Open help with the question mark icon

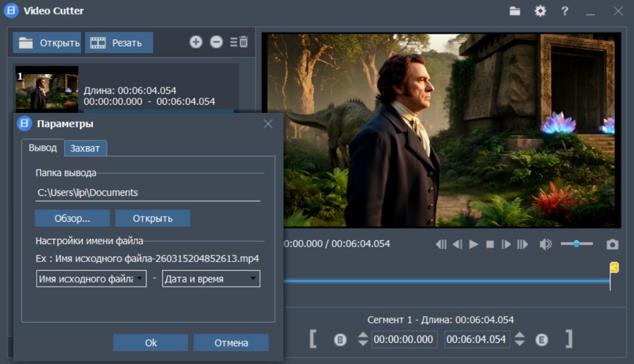tap(565, 11)
